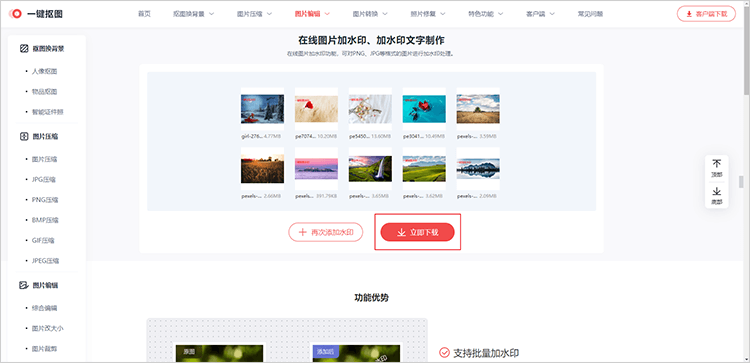The height and width of the screenshot is (363, 750).
Task: Click the plus icon in 再次添加水印
Action: click(302, 232)
